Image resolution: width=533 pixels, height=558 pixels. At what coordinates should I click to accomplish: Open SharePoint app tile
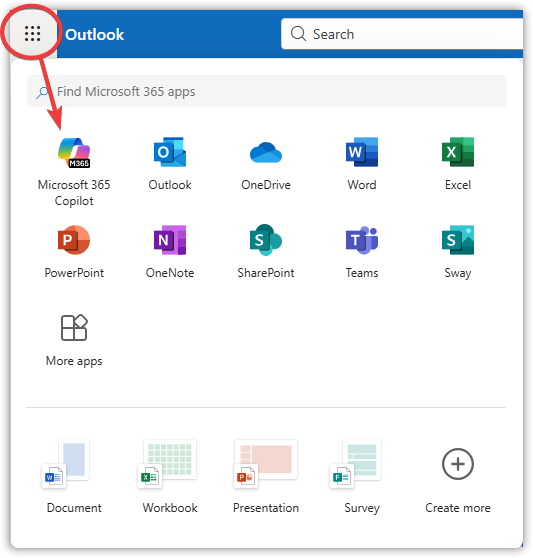266,252
